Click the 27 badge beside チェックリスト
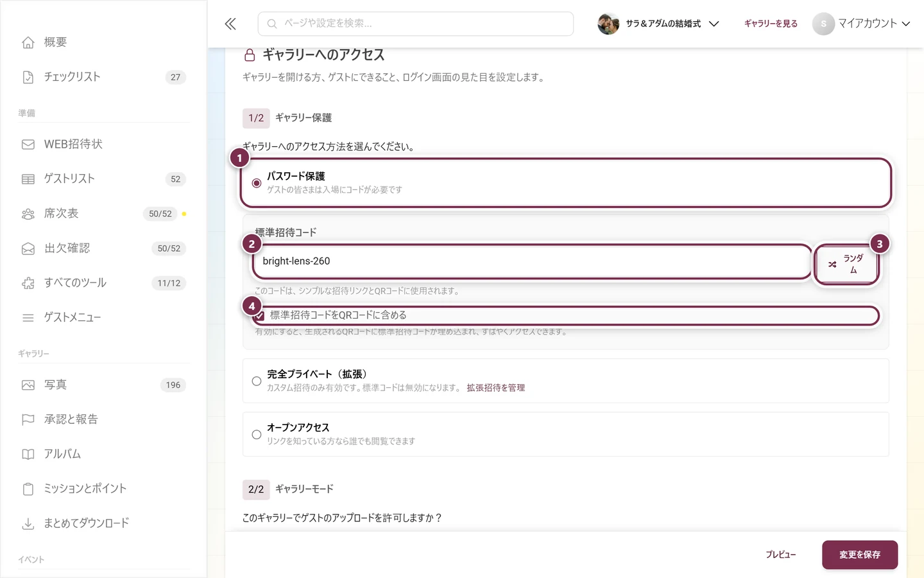924x578 pixels. point(175,77)
